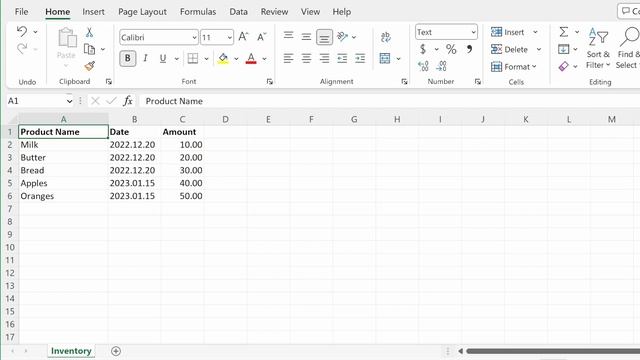Align text right
640x360 pixels.
[x=324, y=59]
